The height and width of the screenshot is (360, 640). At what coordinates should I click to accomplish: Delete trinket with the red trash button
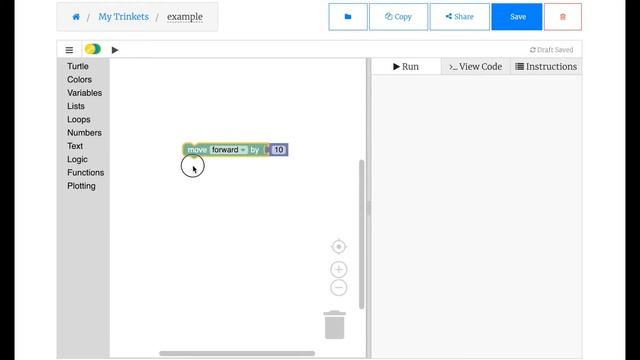tap(563, 17)
